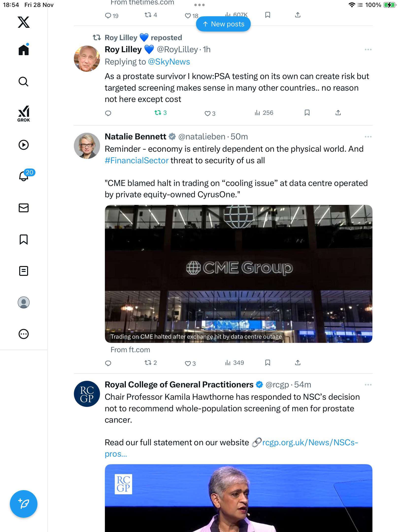Image resolution: width=399 pixels, height=532 pixels.
Task: Tap the #FinancialSector hashtag
Action: 137,161
